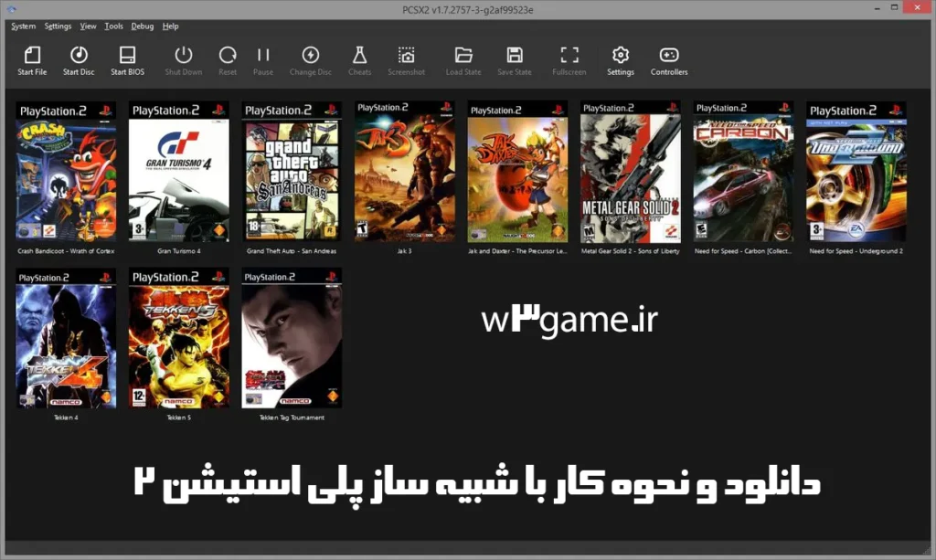Click the PCSX2 app icon in title bar
936x560 pixels.
[11, 9]
